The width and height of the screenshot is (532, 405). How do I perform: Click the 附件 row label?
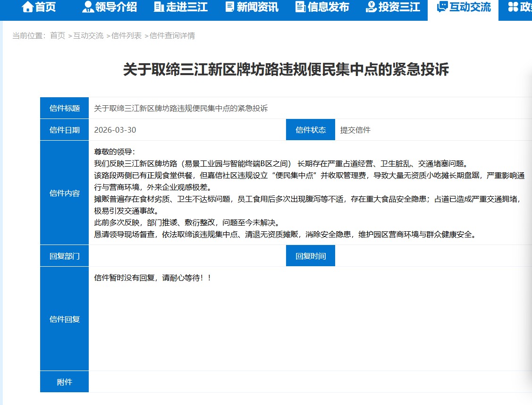[x=64, y=382]
